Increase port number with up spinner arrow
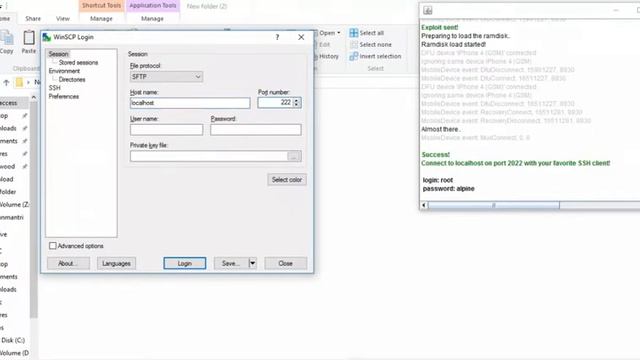The height and width of the screenshot is (360, 640). point(297,100)
